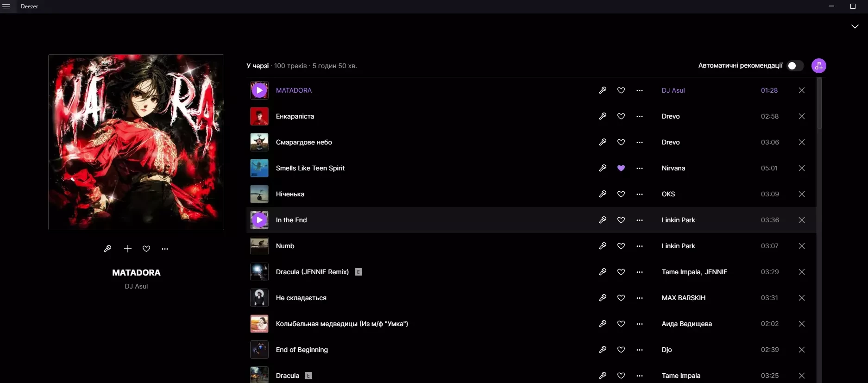
Task: Click the queue list vertical scrollbar
Action: tap(819, 104)
